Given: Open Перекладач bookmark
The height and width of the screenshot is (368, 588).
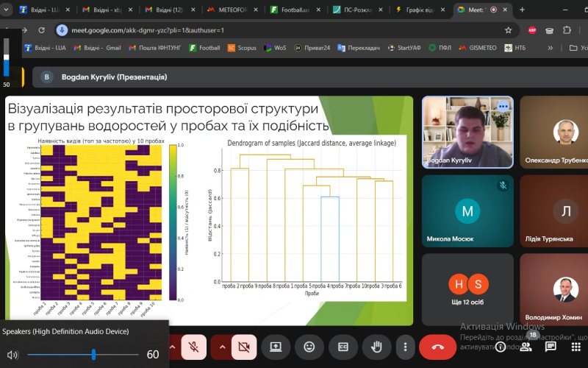Looking at the screenshot, I should 359,48.
